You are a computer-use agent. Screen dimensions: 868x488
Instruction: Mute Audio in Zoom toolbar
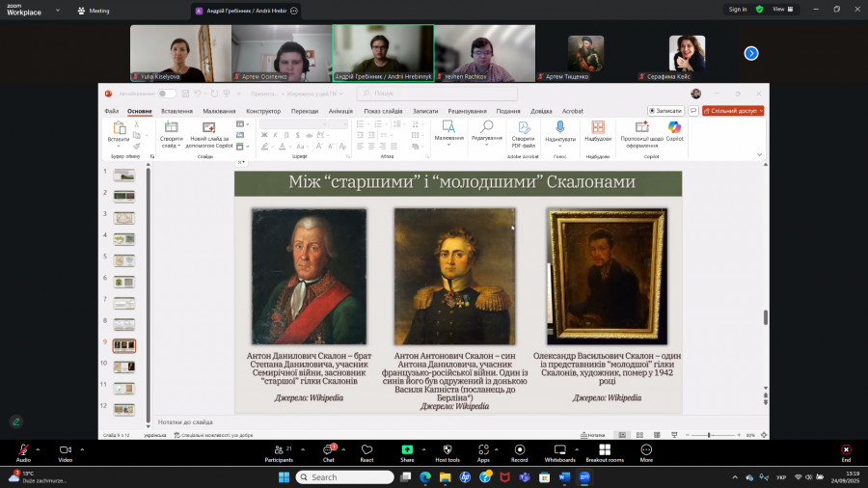pos(23,451)
